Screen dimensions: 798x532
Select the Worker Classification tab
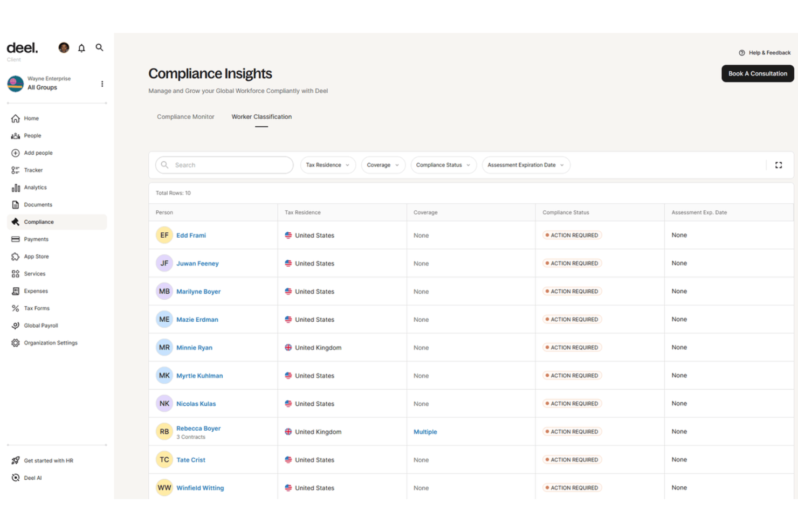coord(262,117)
